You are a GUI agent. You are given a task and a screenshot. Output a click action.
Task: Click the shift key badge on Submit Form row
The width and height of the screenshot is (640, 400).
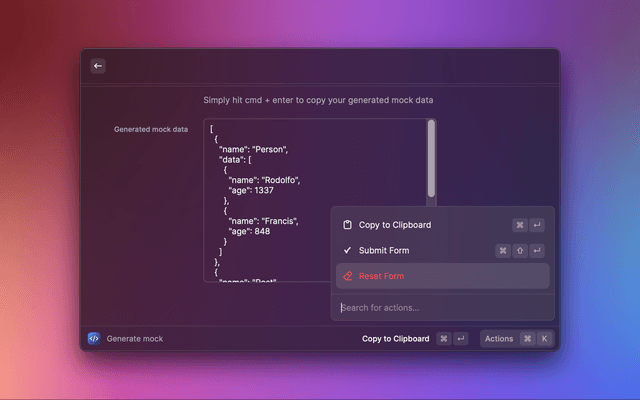(520, 251)
